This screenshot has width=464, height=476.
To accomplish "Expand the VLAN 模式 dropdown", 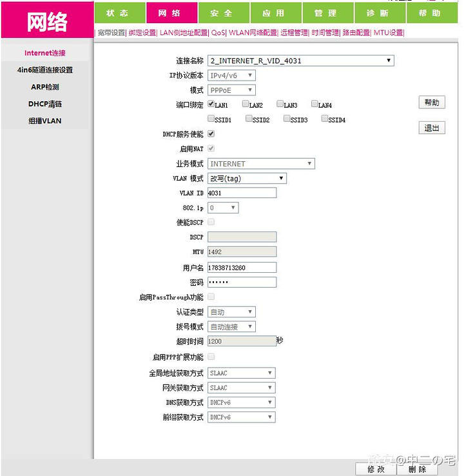I will coord(247,178).
